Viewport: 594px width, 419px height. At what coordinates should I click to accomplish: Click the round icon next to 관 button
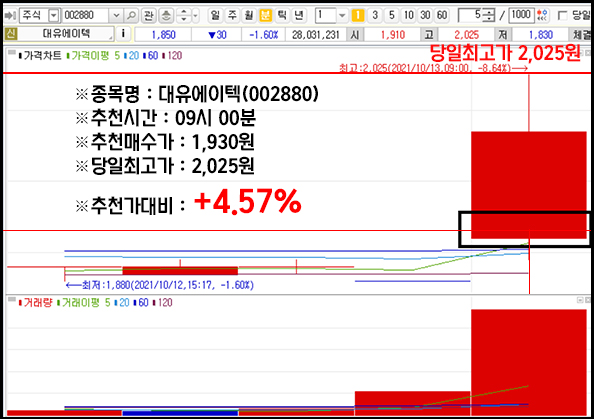(166, 16)
